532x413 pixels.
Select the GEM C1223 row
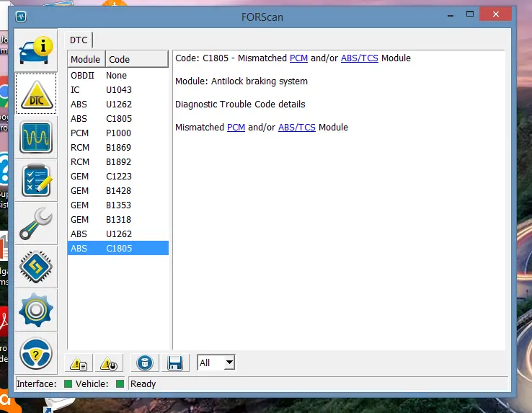pos(118,176)
